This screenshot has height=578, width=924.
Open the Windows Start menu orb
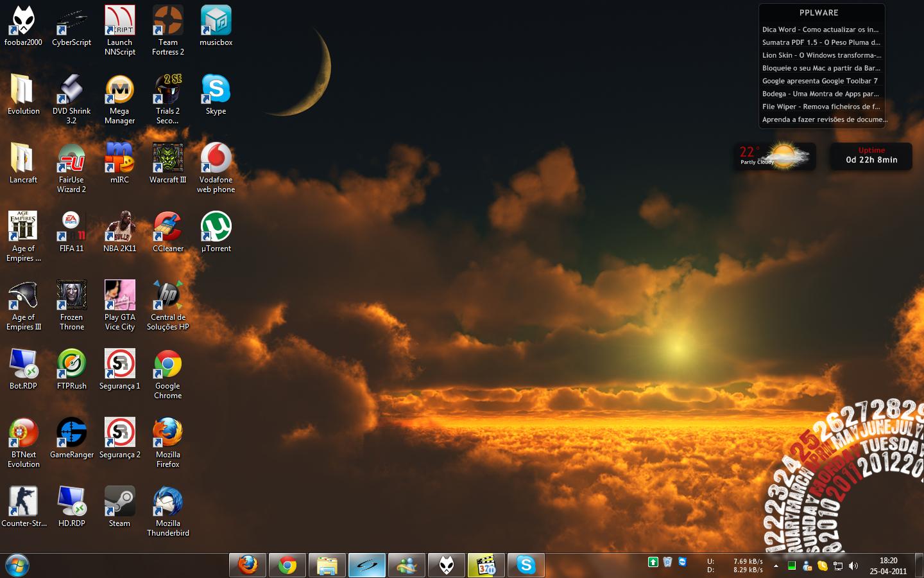point(17,565)
